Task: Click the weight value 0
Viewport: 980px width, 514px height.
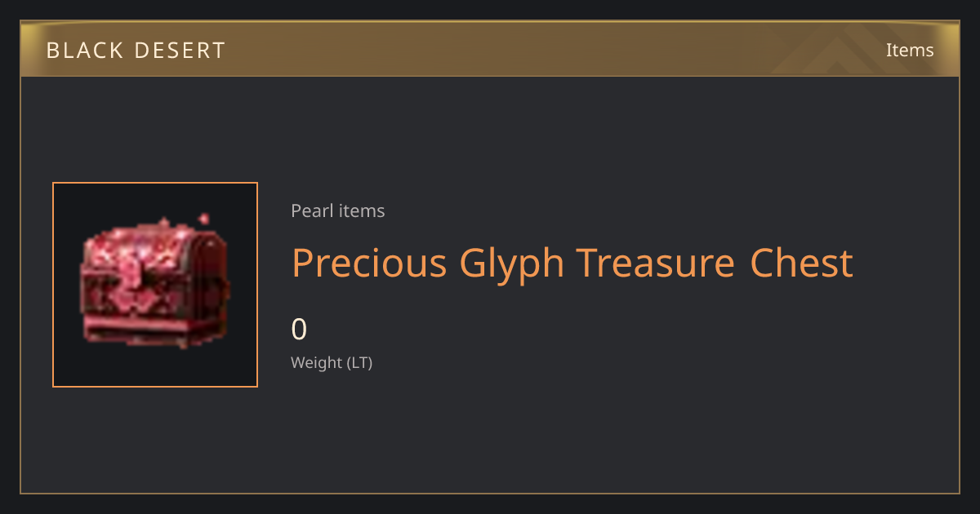Action: [x=300, y=330]
